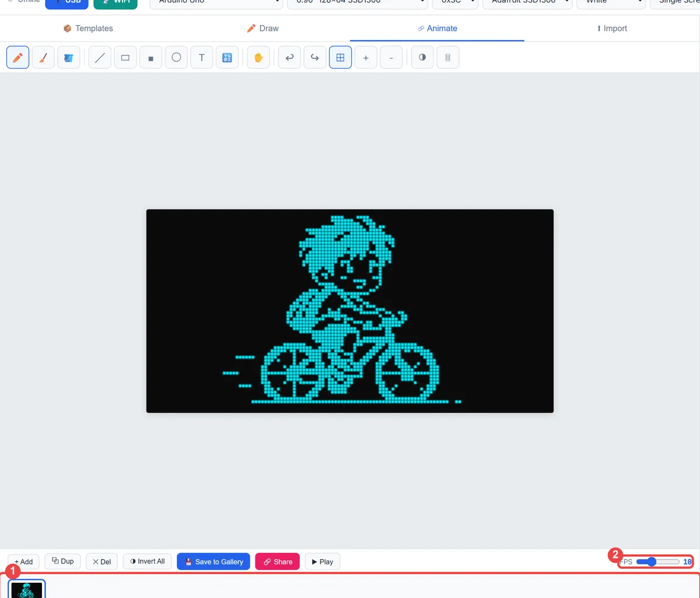
Task: Zoom out with the minus button
Action: (391, 58)
